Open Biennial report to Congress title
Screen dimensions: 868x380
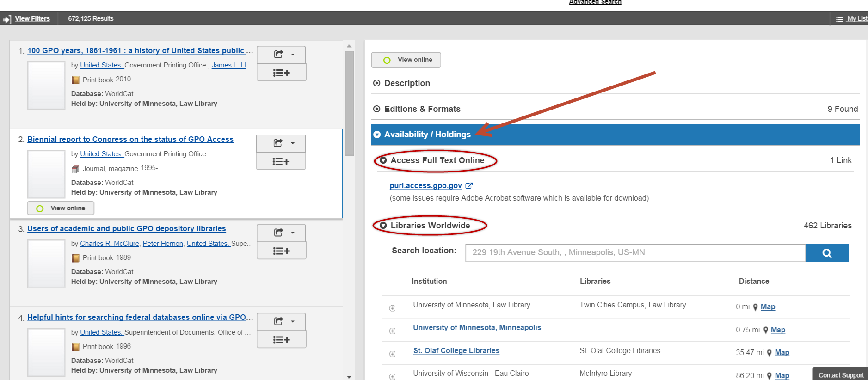click(x=130, y=139)
